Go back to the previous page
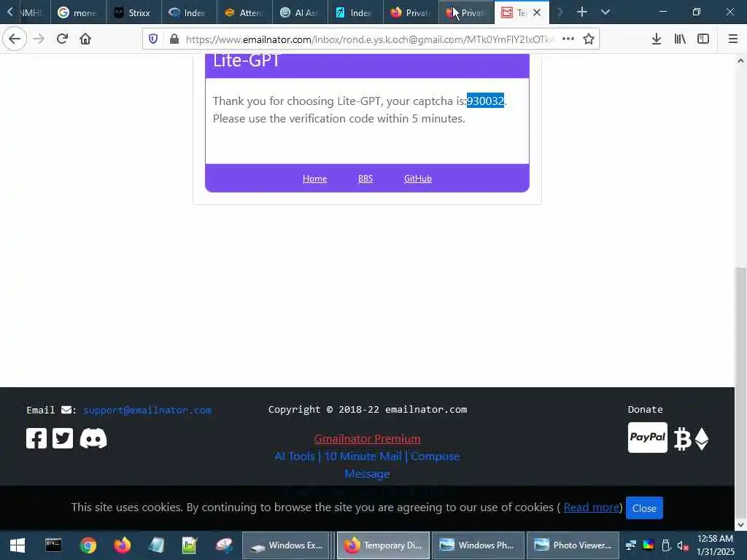The width and height of the screenshot is (747, 560). coord(15,39)
